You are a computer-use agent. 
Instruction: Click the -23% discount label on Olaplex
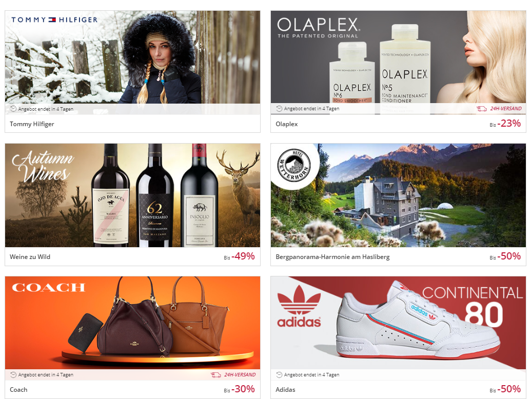(509, 123)
